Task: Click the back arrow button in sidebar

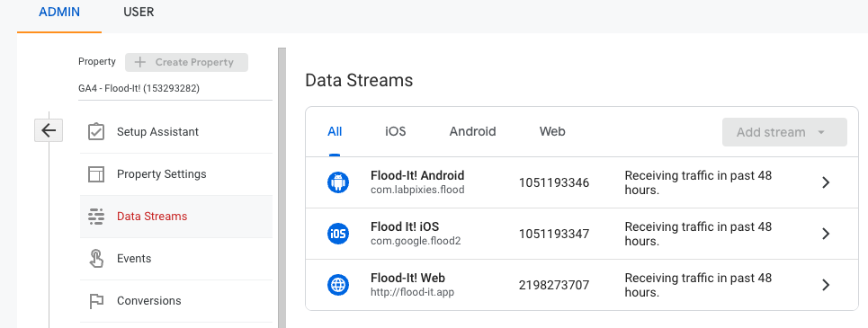Action: (49, 130)
